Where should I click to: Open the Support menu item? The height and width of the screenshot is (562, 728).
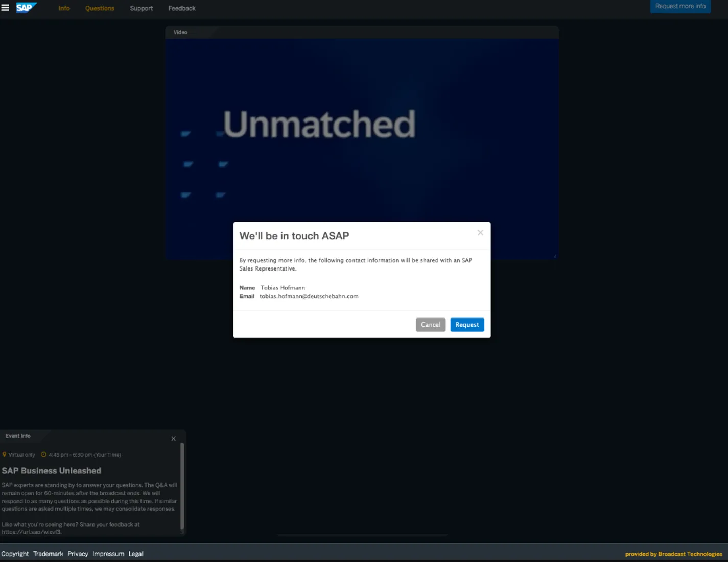pos(141,8)
